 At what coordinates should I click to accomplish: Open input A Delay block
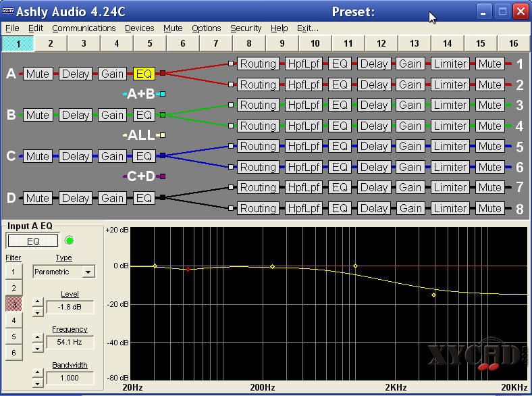(x=76, y=74)
